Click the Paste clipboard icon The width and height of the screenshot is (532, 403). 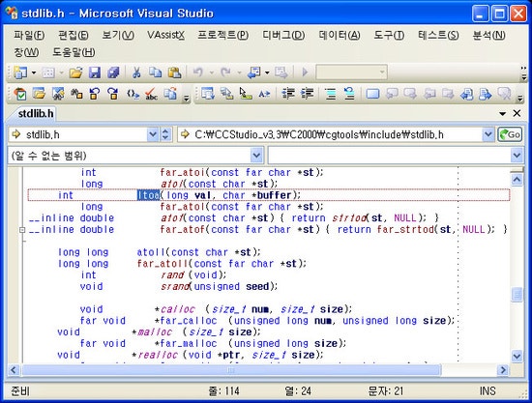click(x=174, y=72)
